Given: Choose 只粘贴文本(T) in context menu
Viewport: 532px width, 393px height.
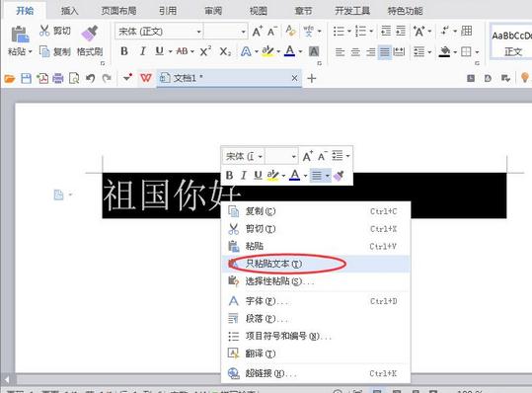Looking at the screenshot, I should pyautogui.click(x=316, y=264).
